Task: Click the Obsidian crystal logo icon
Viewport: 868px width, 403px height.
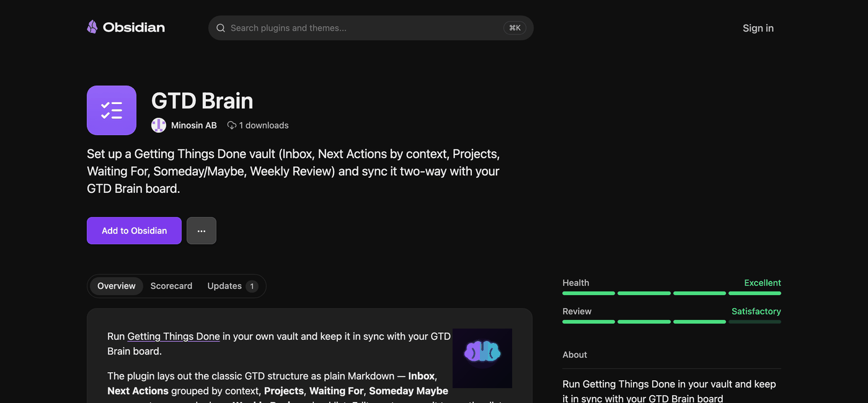Action: point(92,27)
